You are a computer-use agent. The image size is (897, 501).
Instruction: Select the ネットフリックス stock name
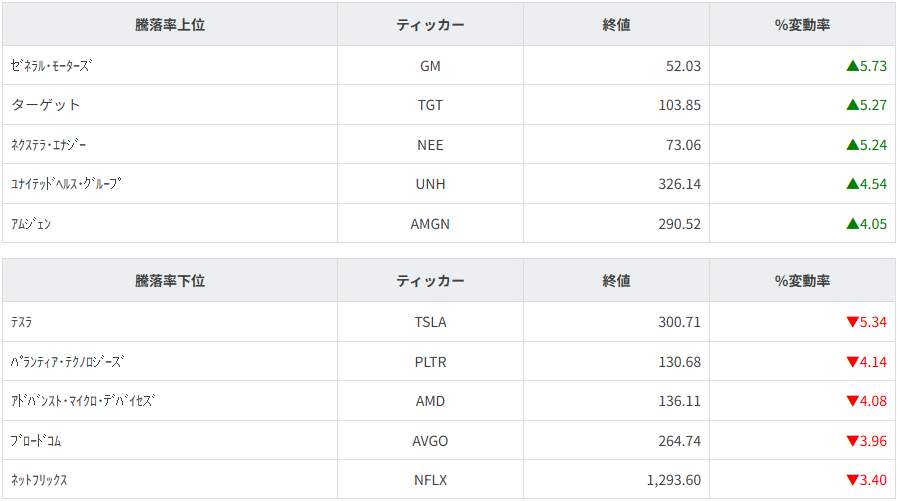[x=39, y=480]
